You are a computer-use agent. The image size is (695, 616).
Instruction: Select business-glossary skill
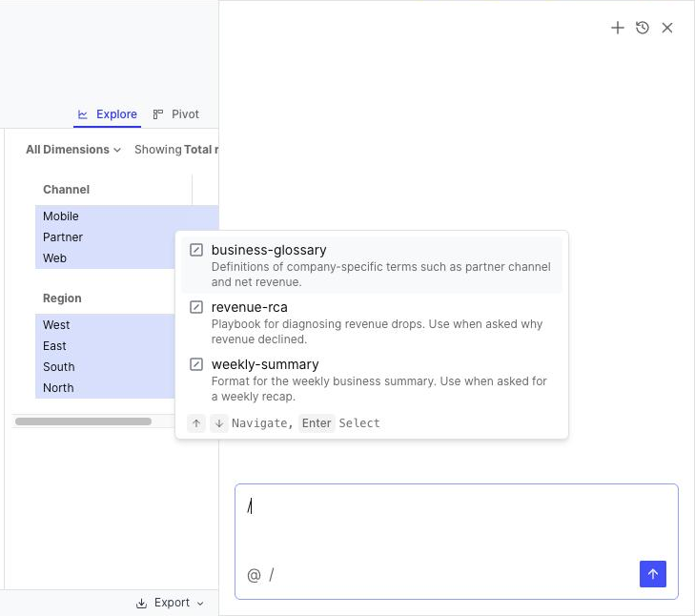pyautogui.click(x=372, y=265)
